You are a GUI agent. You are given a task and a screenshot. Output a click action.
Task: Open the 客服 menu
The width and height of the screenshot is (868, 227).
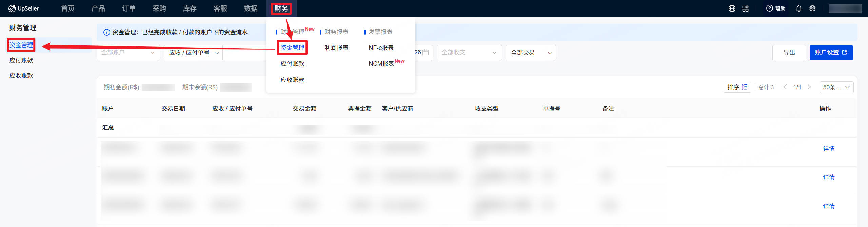(220, 8)
